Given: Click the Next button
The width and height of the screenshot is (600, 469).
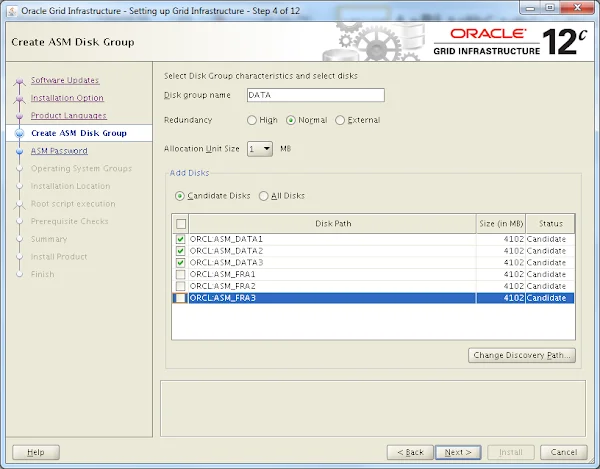Looking at the screenshot, I should 458,452.
